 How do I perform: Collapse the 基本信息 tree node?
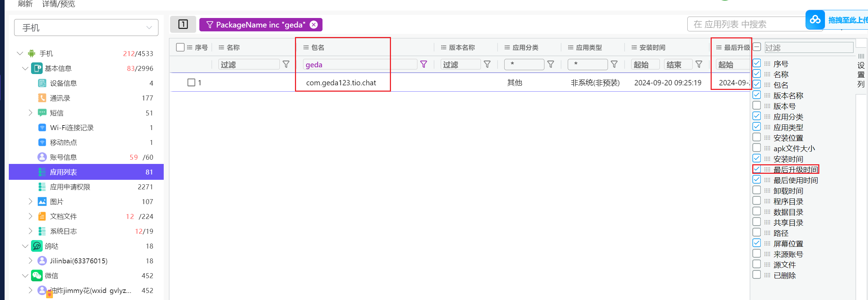(x=25, y=68)
